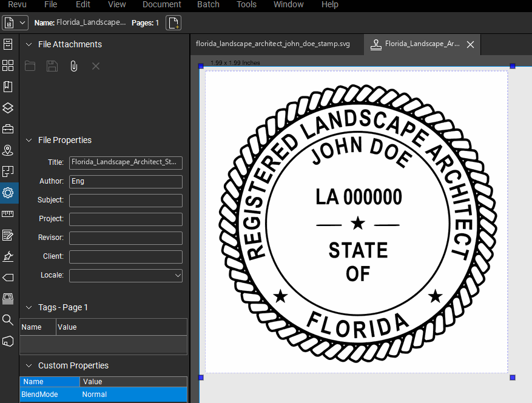Image resolution: width=532 pixels, height=403 pixels.
Task: Click the stamp seal image on canvas
Action: click(358, 223)
